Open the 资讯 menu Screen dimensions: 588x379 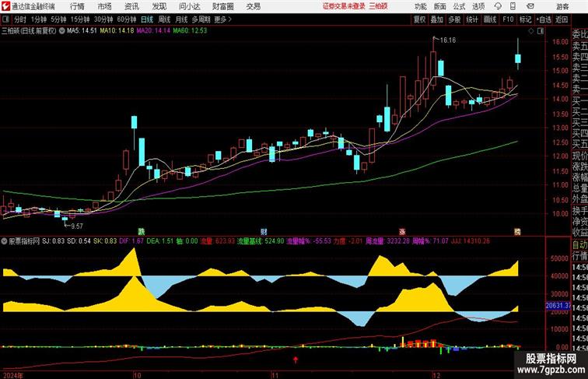[x=131, y=6]
